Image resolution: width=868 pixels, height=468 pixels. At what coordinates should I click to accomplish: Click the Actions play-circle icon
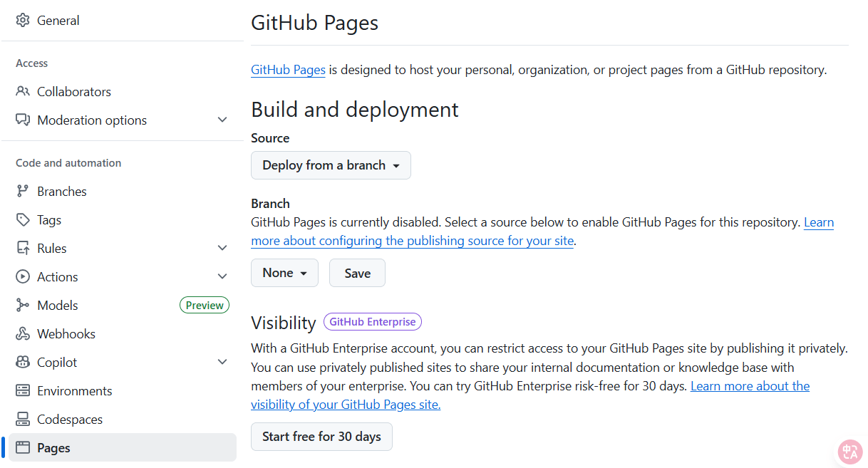[23, 277]
